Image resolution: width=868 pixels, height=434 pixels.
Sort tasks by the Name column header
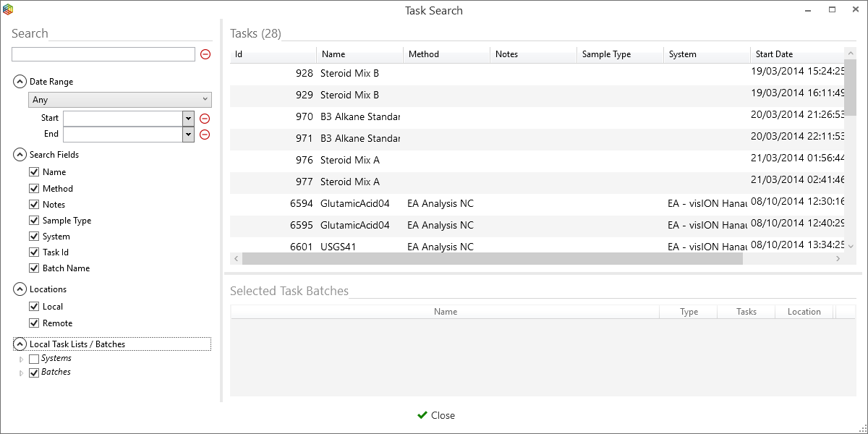(359, 54)
